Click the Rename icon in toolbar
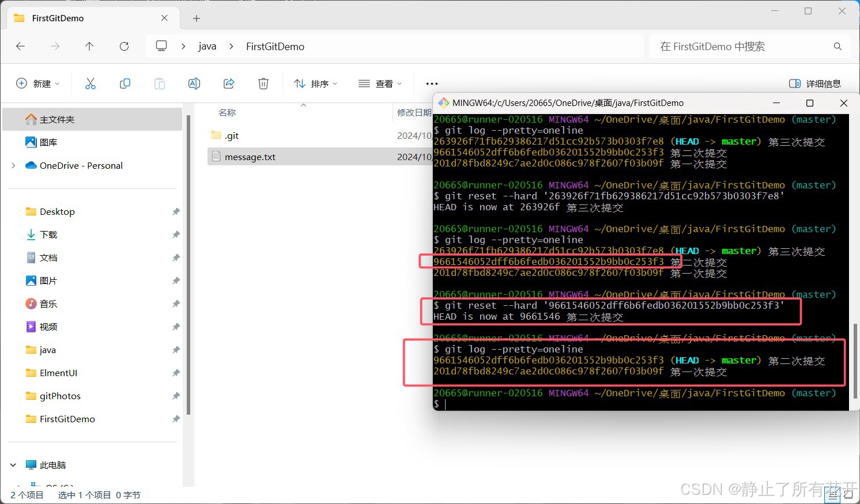860x504 pixels. pyautogui.click(x=194, y=84)
